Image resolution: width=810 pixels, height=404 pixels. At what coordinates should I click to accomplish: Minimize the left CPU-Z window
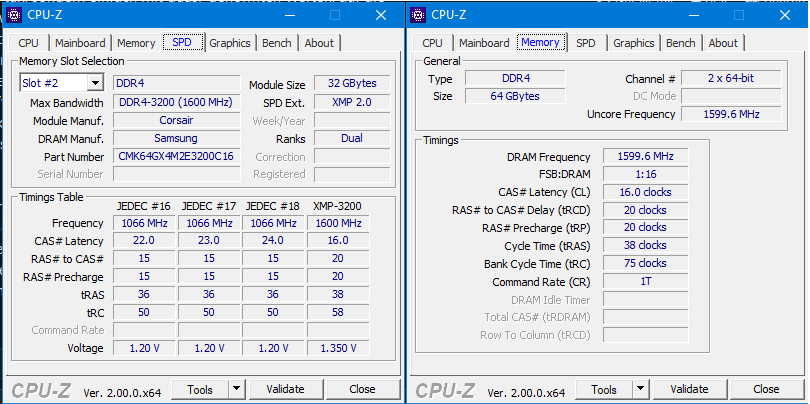point(290,15)
